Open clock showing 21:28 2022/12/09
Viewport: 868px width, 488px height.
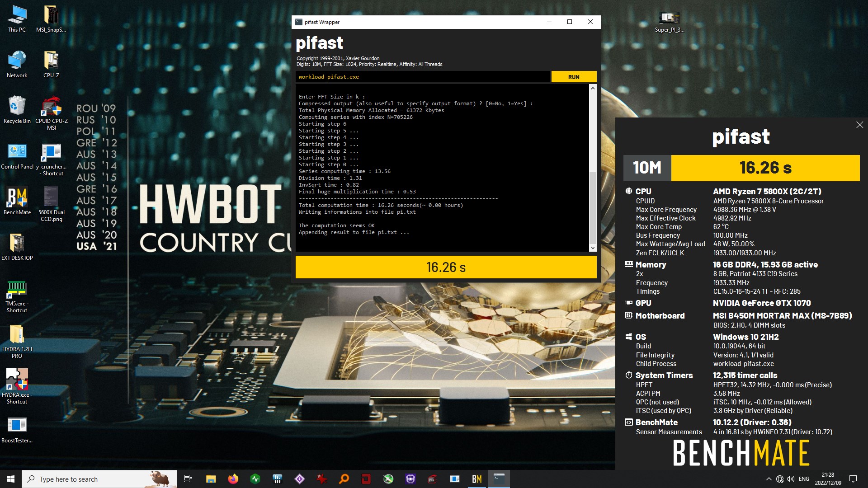click(828, 479)
